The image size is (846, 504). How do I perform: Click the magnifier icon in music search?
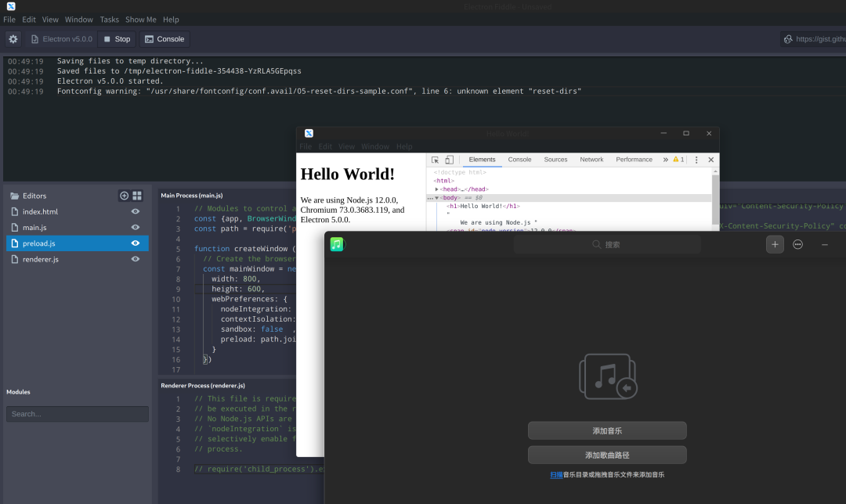coord(596,245)
